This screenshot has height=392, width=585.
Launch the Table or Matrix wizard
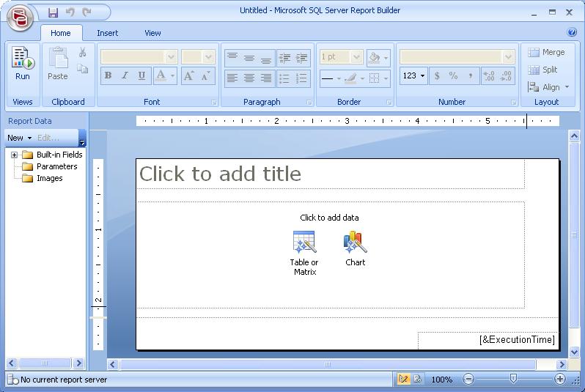[304, 253]
